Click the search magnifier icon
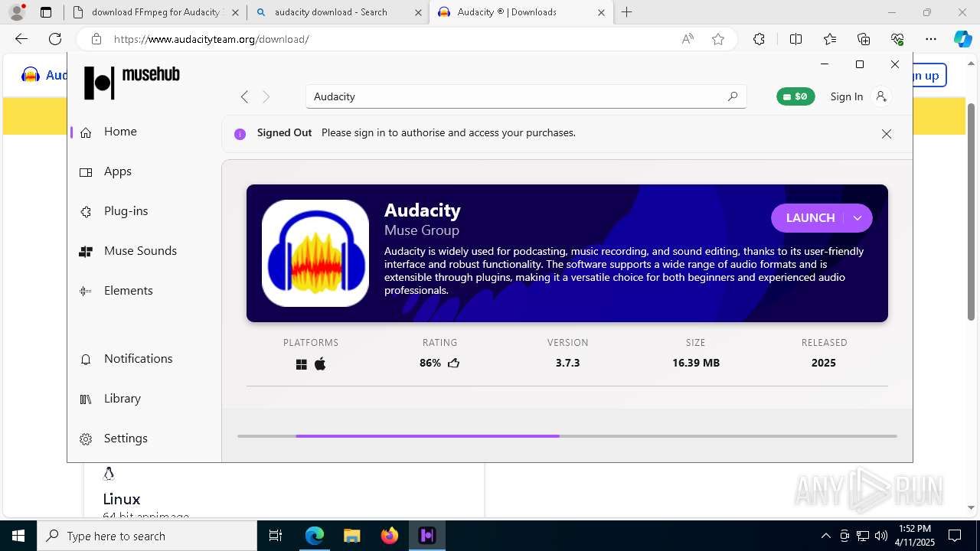 click(732, 96)
